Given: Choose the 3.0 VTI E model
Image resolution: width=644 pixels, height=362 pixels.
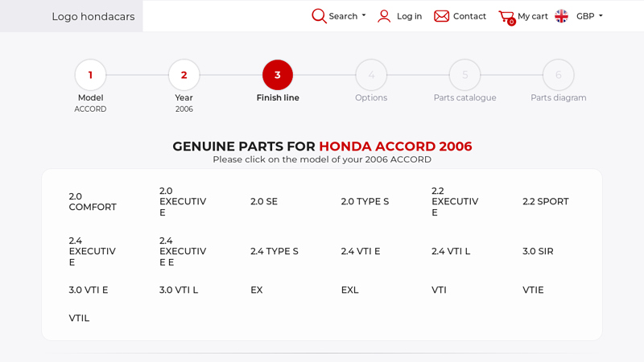Looking at the screenshot, I should point(89,290).
